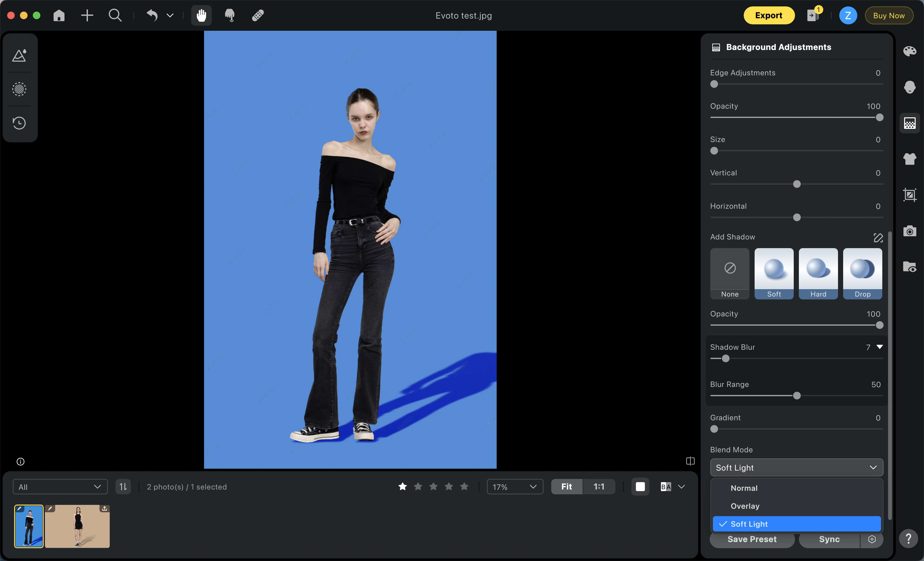Select the Drop shadow option
The height and width of the screenshot is (561, 924).
coord(862,273)
